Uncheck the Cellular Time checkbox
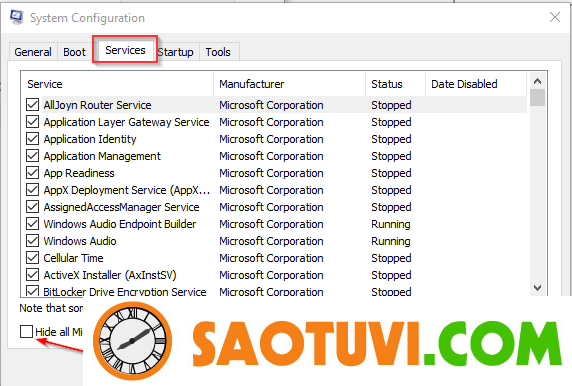This screenshot has width=572, height=386. [32, 258]
